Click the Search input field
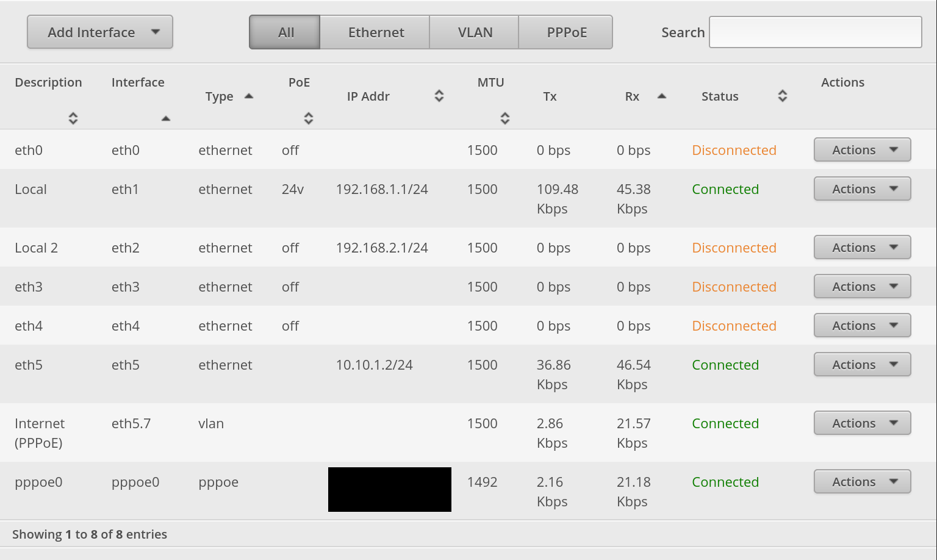 pyautogui.click(x=815, y=32)
